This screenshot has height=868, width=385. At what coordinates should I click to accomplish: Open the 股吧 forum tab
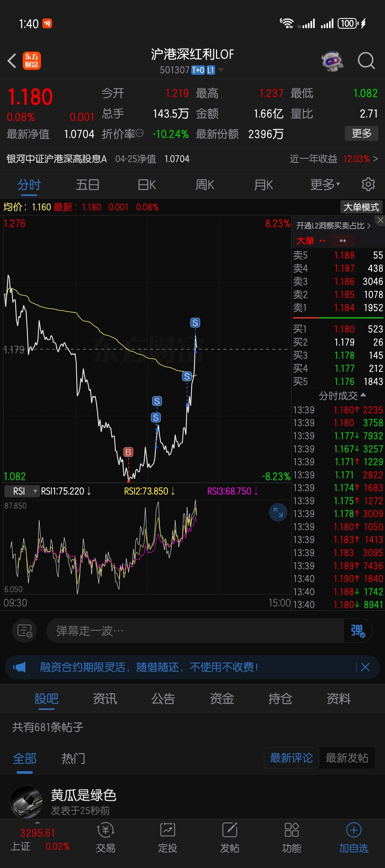coord(46,698)
